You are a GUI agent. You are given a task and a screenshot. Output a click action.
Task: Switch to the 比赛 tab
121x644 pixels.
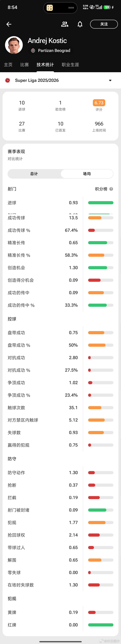[x=25, y=65]
